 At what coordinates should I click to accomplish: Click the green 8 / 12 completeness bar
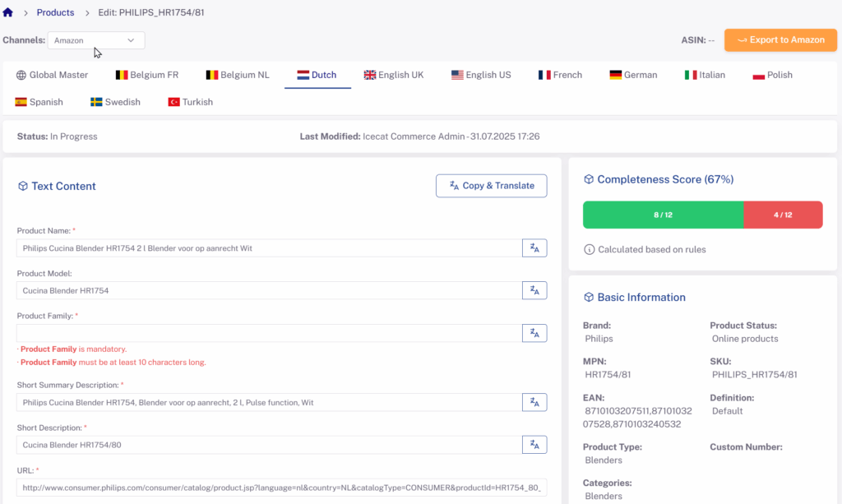[x=663, y=215]
